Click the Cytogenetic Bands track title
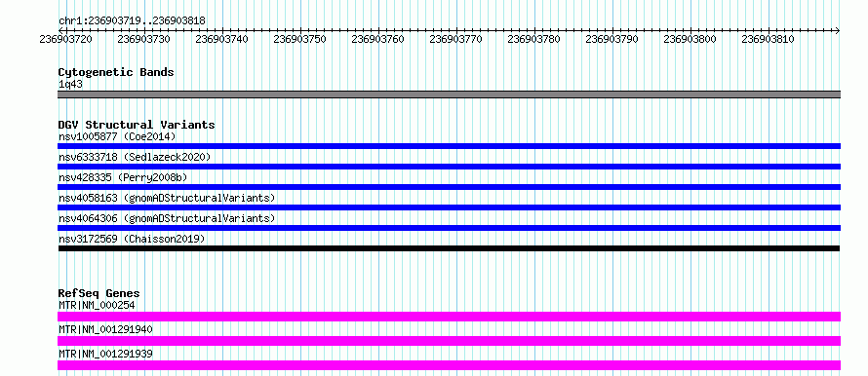Image resolution: width=868 pixels, height=376 pixels. (116, 72)
